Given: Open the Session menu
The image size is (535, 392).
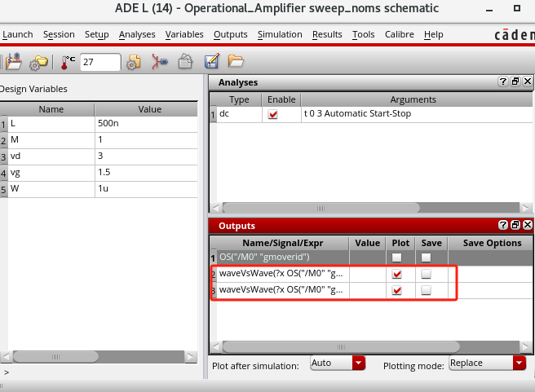Looking at the screenshot, I should coord(59,34).
